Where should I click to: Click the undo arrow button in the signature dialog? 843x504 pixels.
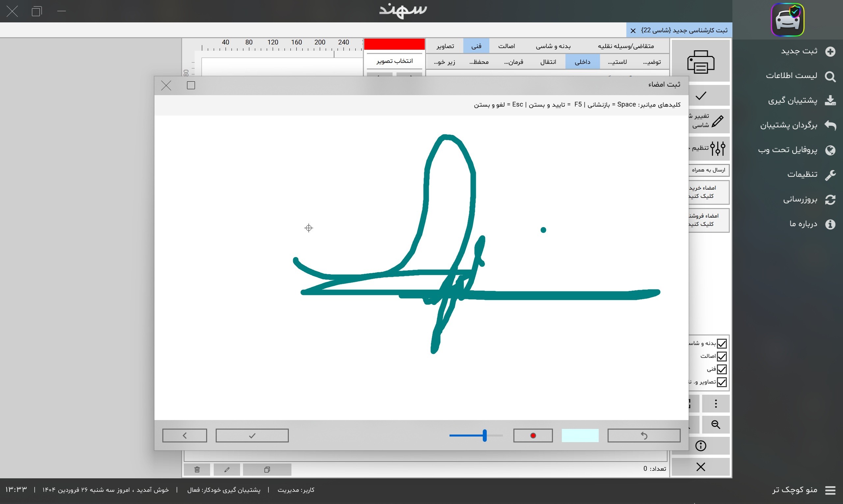coord(644,436)
